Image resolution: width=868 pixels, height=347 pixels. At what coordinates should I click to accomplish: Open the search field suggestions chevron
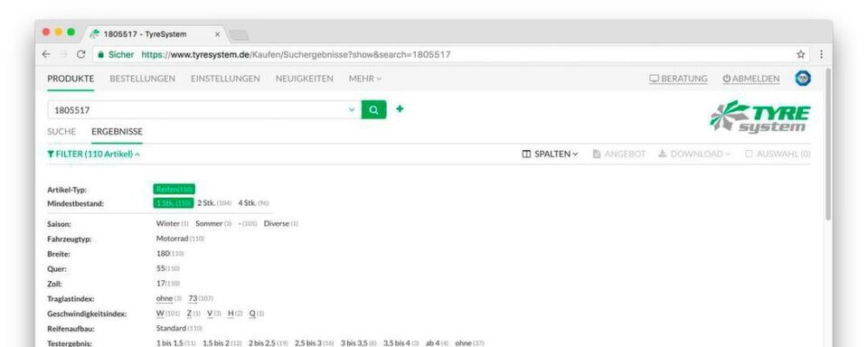point(352,109)
